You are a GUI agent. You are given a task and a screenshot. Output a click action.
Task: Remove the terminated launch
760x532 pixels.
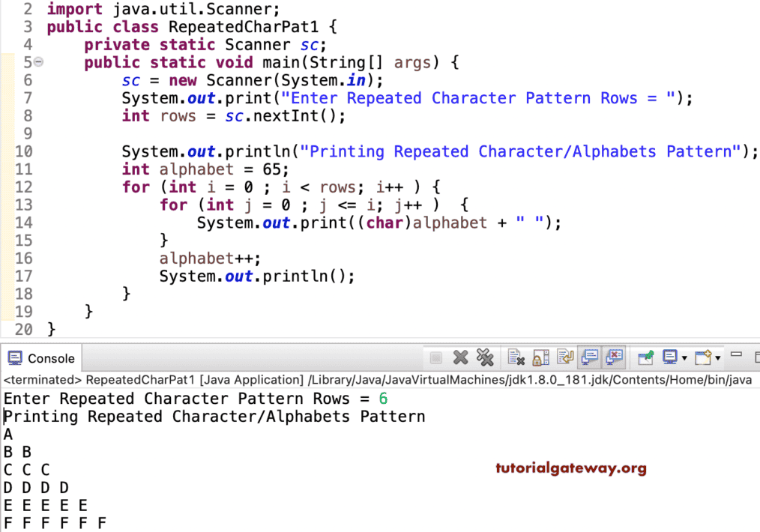(x=460, y=357)
